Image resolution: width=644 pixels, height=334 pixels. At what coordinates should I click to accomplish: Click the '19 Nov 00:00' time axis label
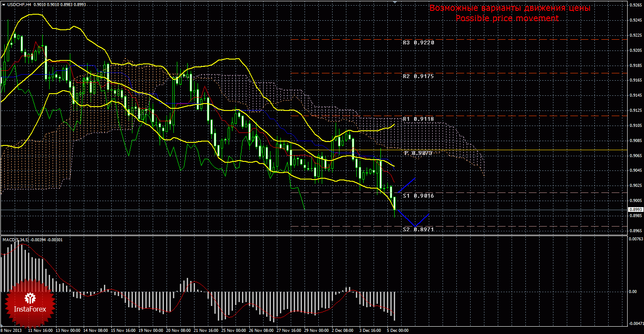pos(151,331)
